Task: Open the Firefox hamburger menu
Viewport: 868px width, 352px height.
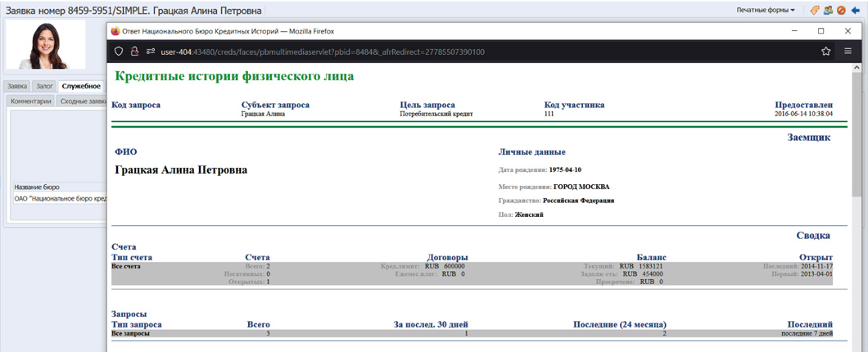Action: (x=848, y=52)
